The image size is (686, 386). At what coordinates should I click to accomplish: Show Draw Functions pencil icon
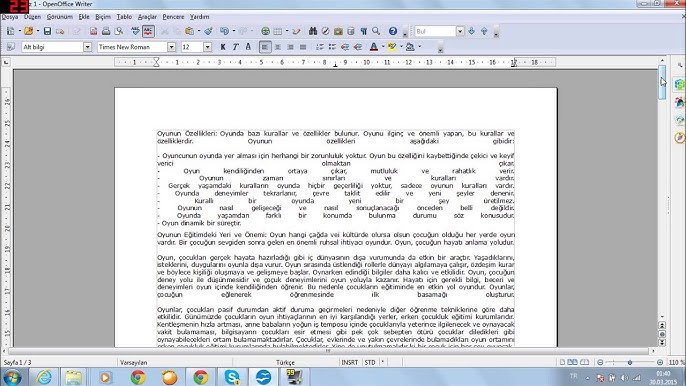pyautogui.click(x=297, y=32)
